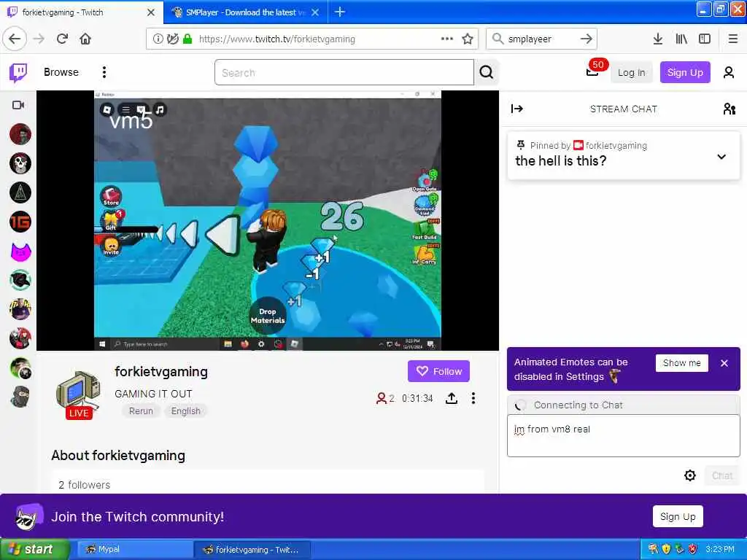Open a new browser tab
Screen dimensions: 747x560
coord(340,12)
